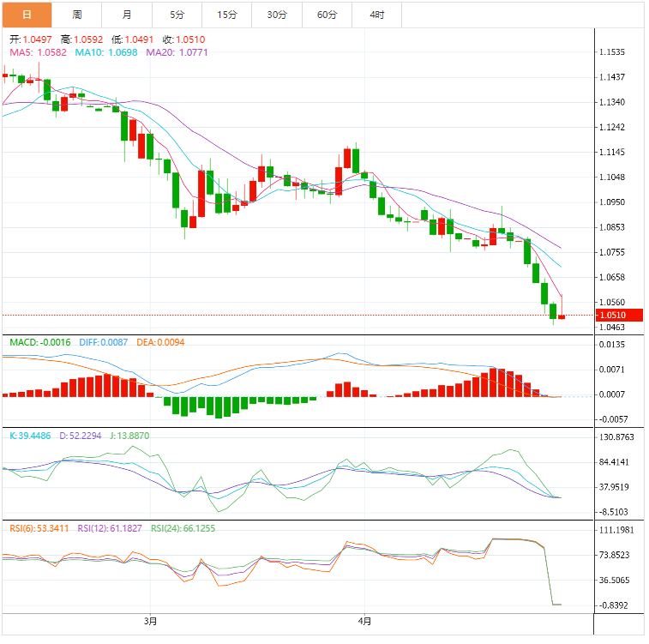Click the 低: 1.0491 low price

tap(132, 39)
